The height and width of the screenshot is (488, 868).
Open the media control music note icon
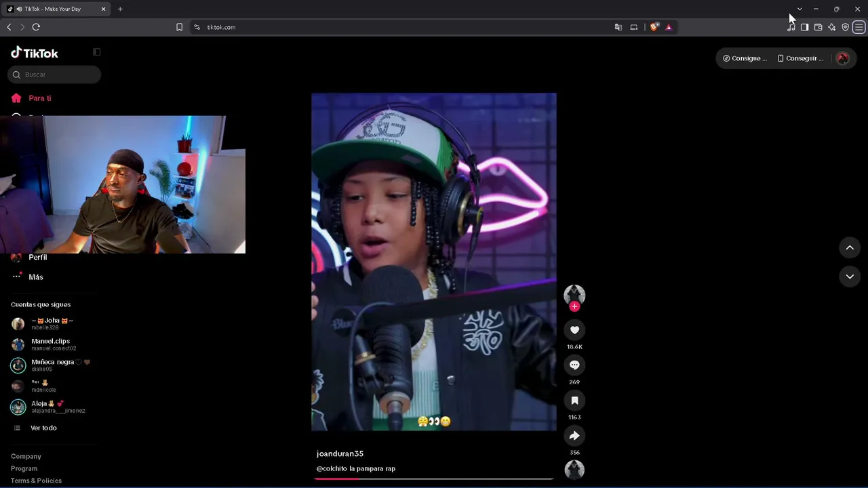pyautogui.click(x=791, y=27)
